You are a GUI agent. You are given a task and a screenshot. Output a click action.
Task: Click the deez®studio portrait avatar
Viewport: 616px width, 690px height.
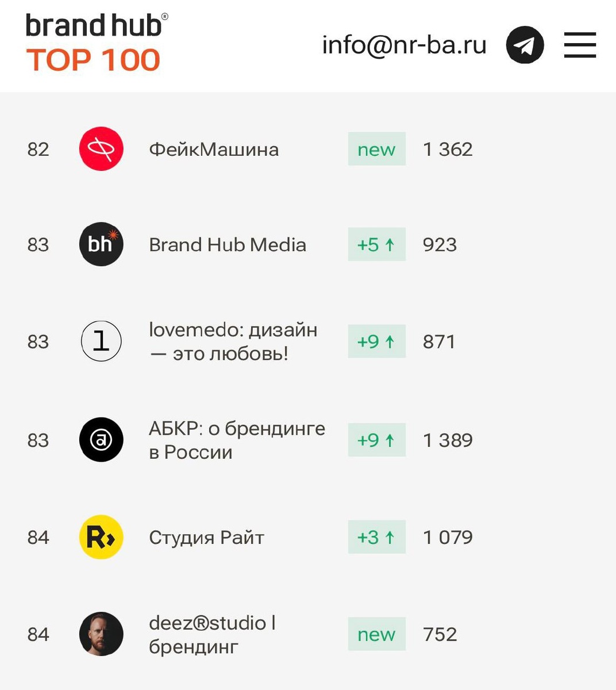(101, 634)
